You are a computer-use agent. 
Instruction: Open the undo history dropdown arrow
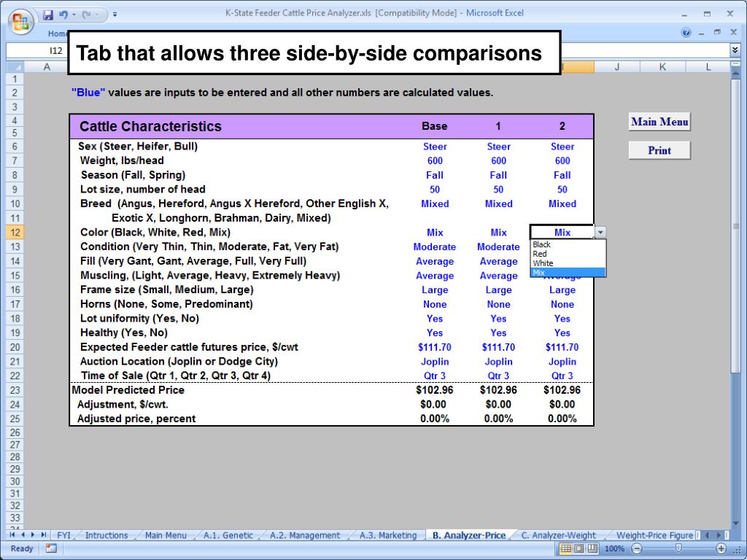tap(74, 15)
